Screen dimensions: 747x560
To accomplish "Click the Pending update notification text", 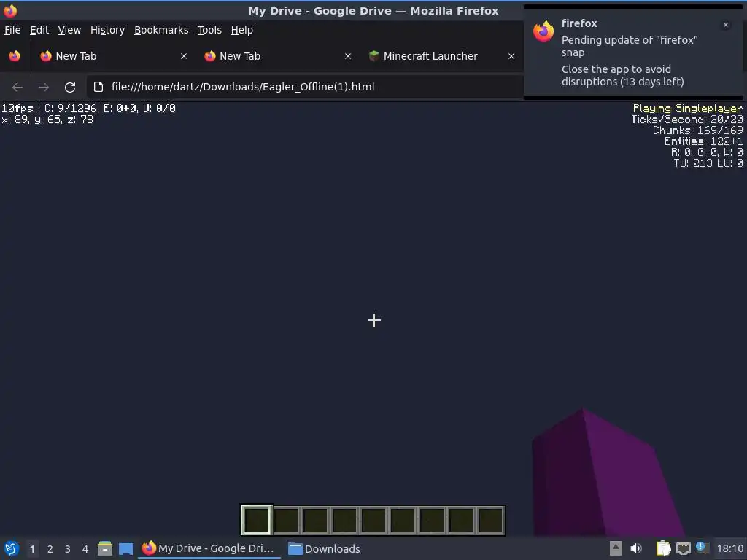I will (630, 46).
